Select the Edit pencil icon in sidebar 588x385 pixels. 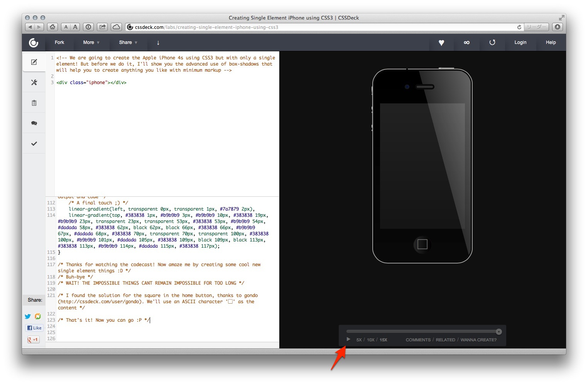click(x=34, y=62)
